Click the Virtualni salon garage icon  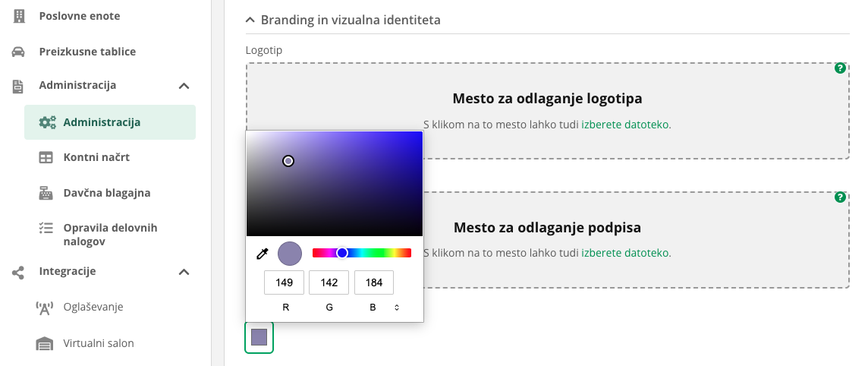(x=44, y=344)
